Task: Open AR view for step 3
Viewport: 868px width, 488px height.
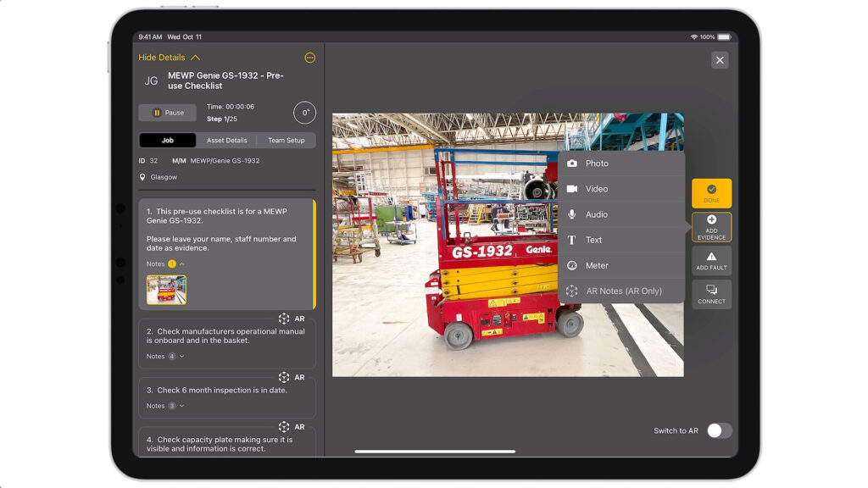Action: [292, 377]
